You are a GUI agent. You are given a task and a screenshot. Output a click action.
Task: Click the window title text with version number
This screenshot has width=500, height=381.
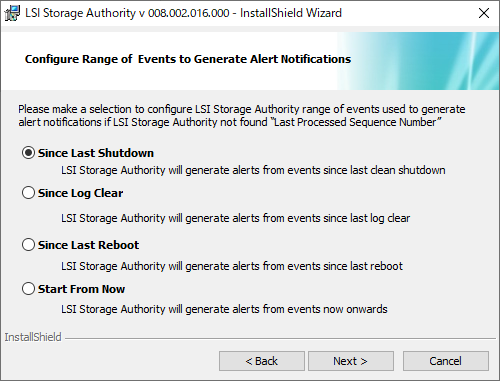coord(184,13)
